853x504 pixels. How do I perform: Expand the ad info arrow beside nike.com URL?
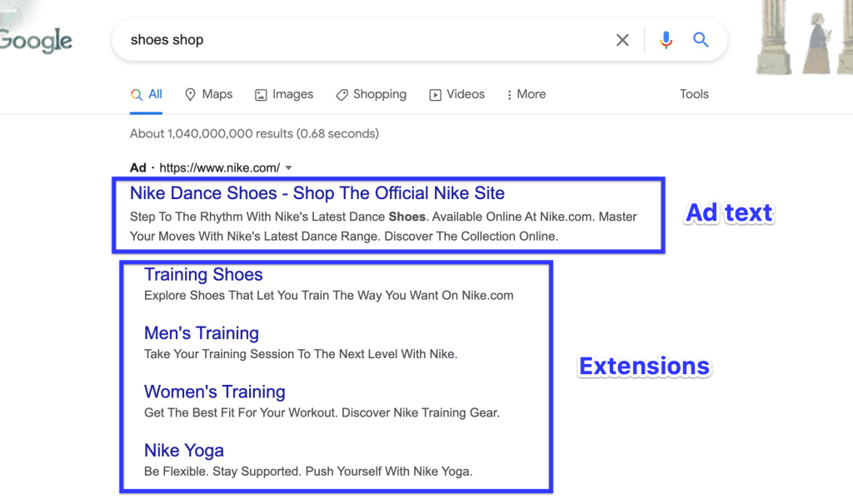tap(289, 167)
